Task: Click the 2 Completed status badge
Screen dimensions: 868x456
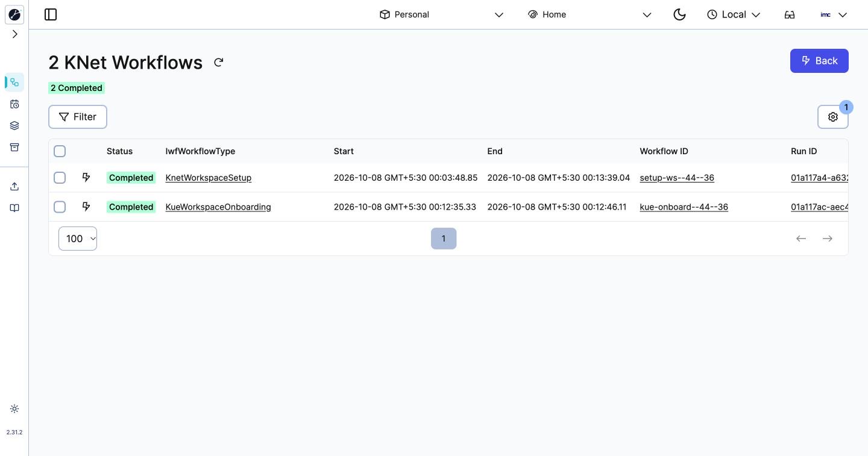Action: (77, 88)
